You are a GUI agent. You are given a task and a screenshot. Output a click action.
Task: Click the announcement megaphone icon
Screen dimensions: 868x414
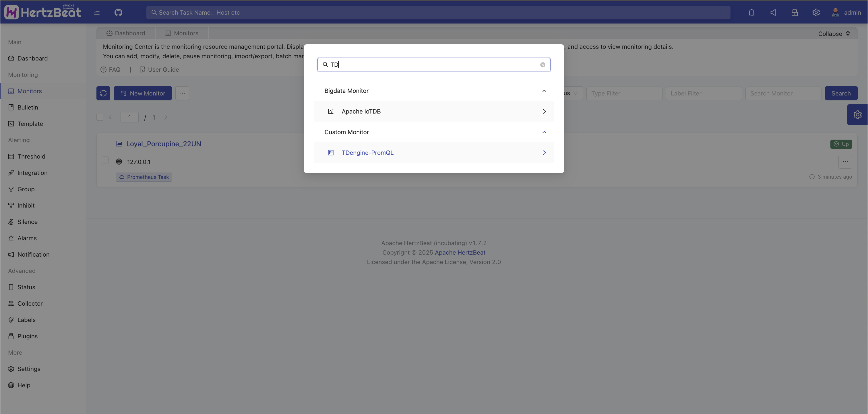pos(773,12)
